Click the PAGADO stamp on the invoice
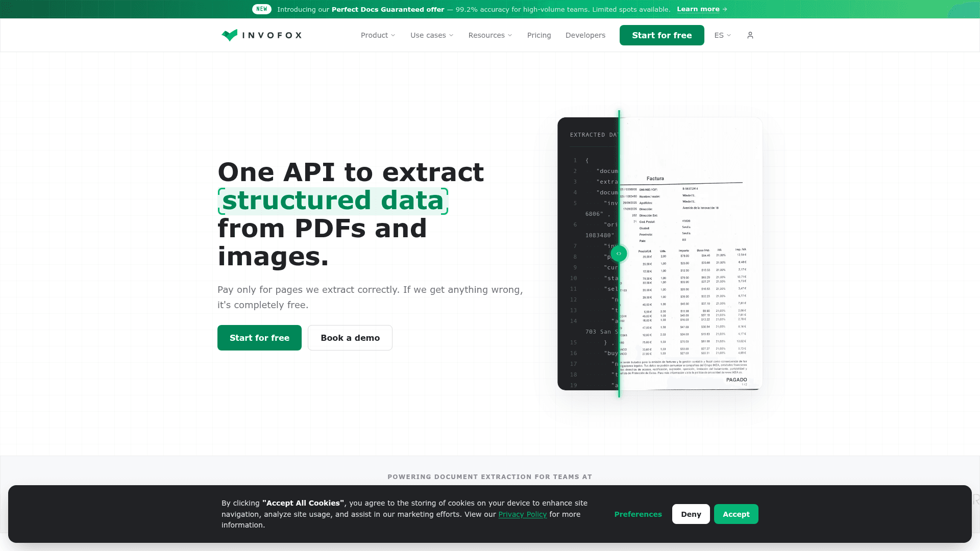The image size is (980, 551). pos(737,380)
